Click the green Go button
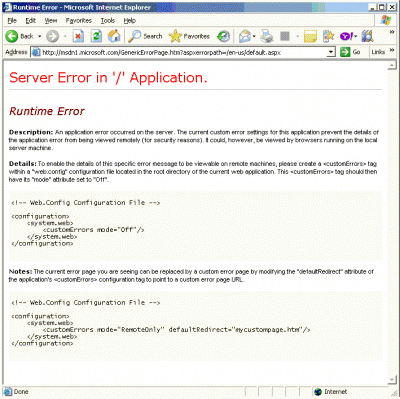400x399 pixels. tap(350, 52)
